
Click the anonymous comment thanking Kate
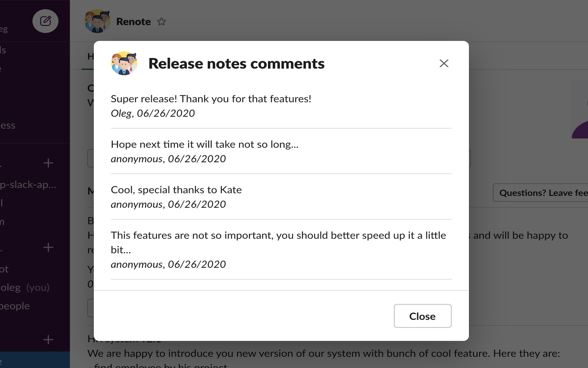(x=176, y=197)
